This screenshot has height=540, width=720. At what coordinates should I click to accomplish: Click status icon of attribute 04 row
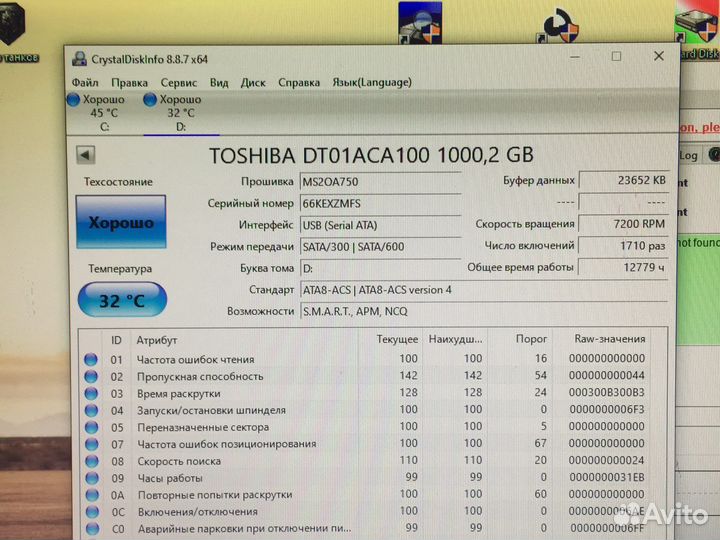coord(91,410)
